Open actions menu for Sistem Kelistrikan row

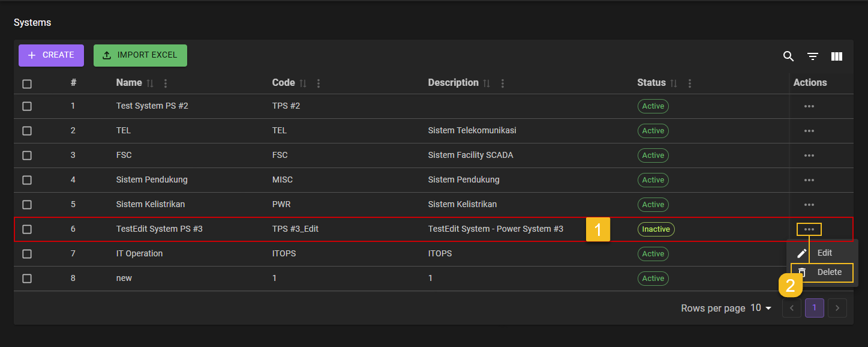click(809, 205)
